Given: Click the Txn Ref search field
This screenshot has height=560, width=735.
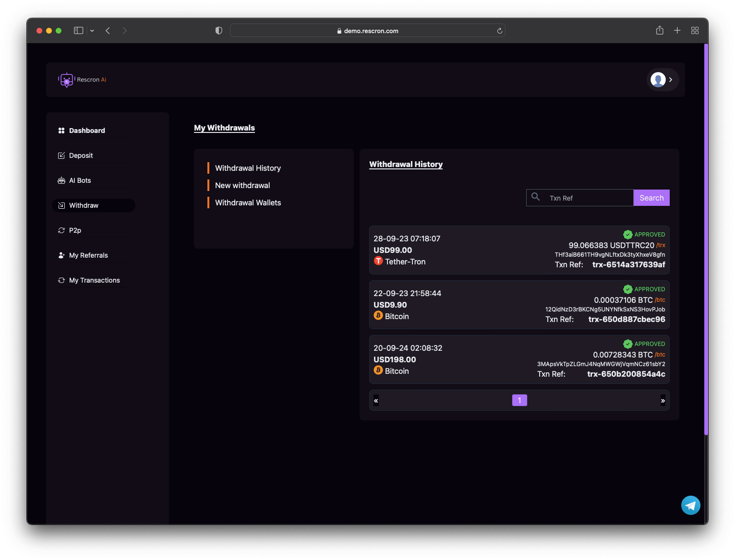Looking at the screenshot, I should click(588, 198).
